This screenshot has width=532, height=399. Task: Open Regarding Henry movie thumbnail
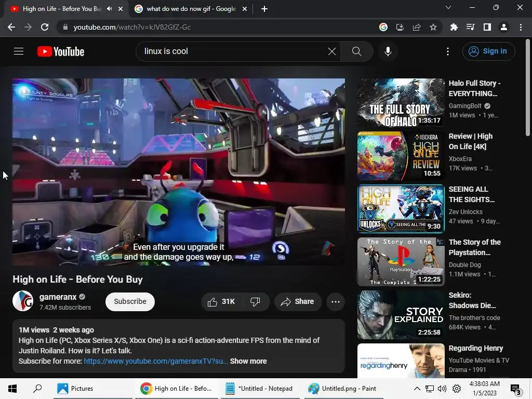(401, 361)
